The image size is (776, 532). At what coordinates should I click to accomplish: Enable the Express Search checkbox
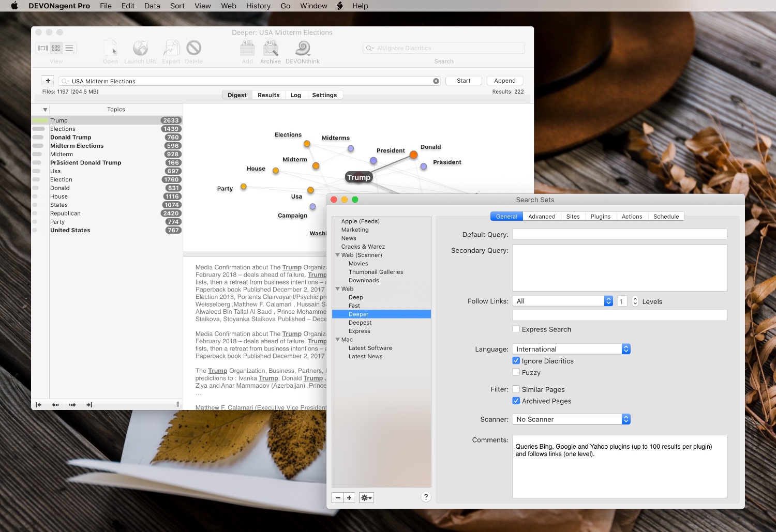tap(516, 329)
